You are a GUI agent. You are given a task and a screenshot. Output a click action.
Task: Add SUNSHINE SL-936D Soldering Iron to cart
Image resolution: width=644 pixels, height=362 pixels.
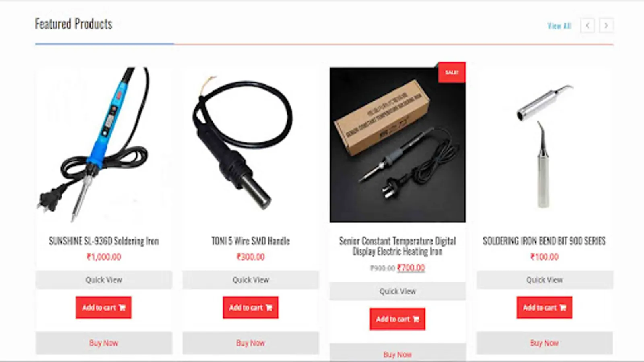click(x=103, y=308)
